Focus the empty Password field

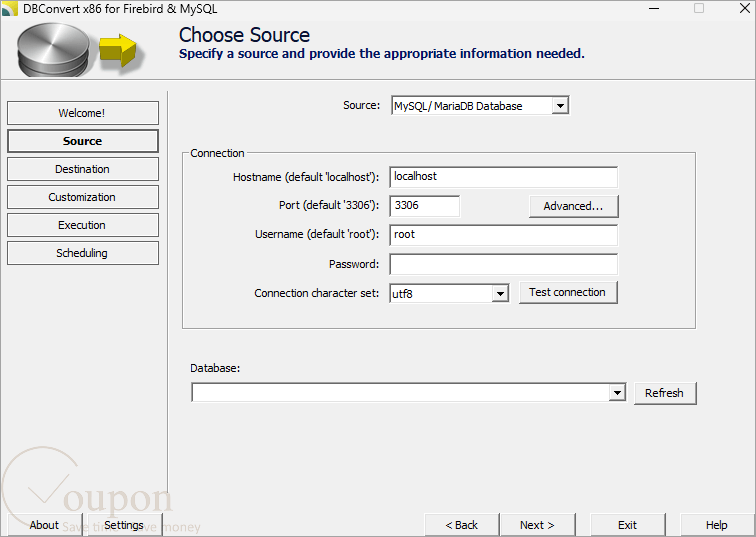pos(503,264)
